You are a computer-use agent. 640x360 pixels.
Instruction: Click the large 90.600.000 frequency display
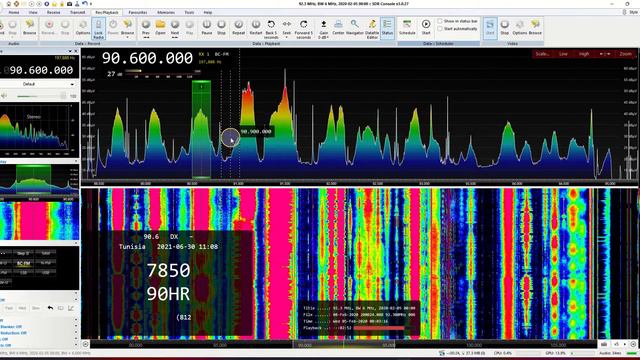coord(147,58)
